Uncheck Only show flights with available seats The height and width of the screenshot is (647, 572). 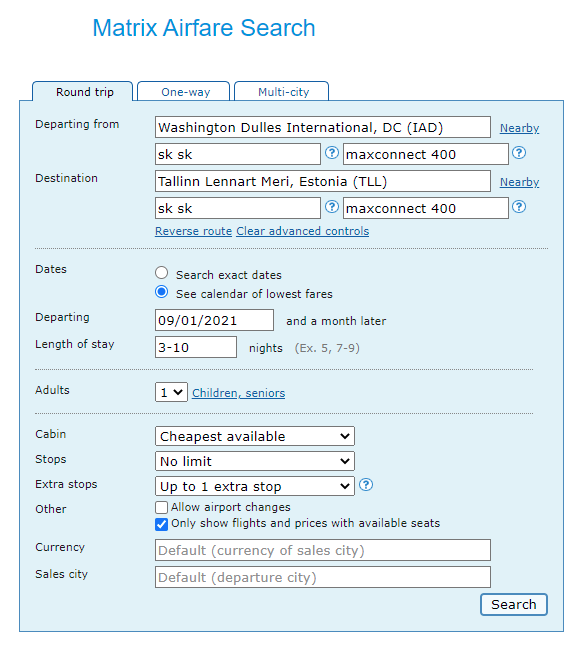(x=161, y=524)
